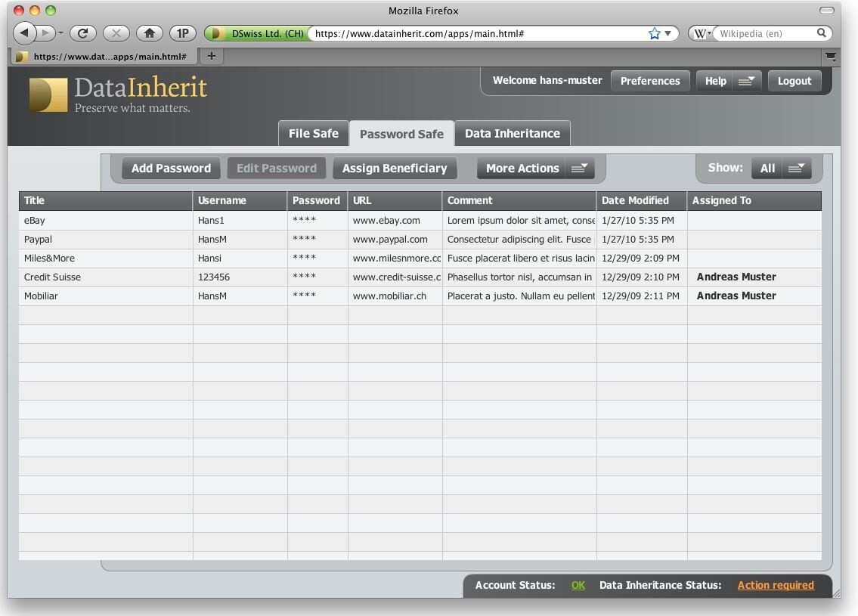Open the browser home page
Screen dimensions: 858x616
[x=149, y=33]
